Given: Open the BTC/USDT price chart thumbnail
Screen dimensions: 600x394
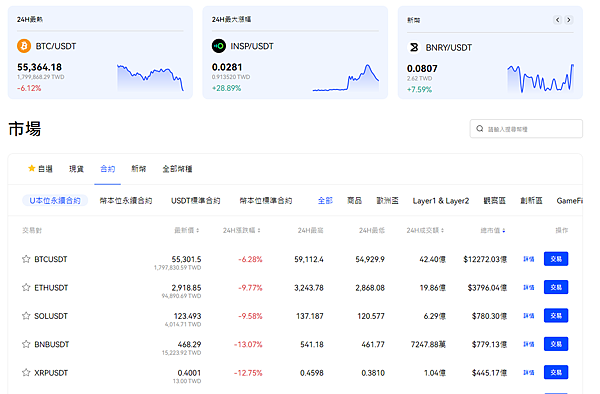Looking at the screenshot, I should pyautogui.click(x=150, y=78).
